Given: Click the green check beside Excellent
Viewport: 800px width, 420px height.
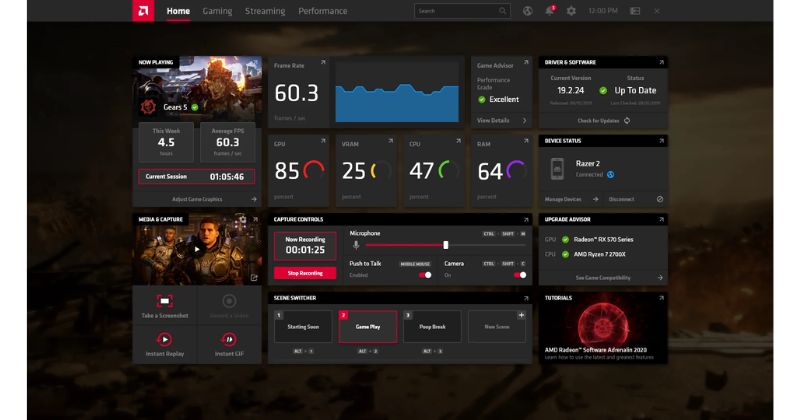Looking at the screenshot, I should 482,100.
